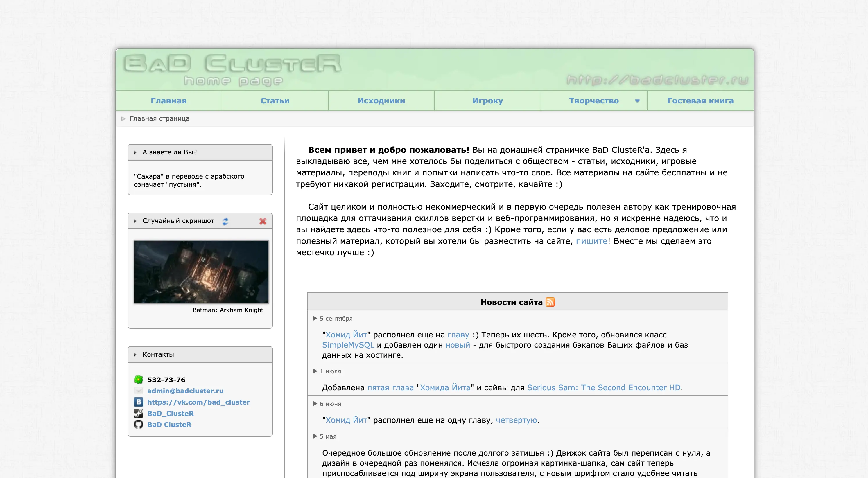Open the Статьи menu item
868x478 pixels.
coord(275,100)
